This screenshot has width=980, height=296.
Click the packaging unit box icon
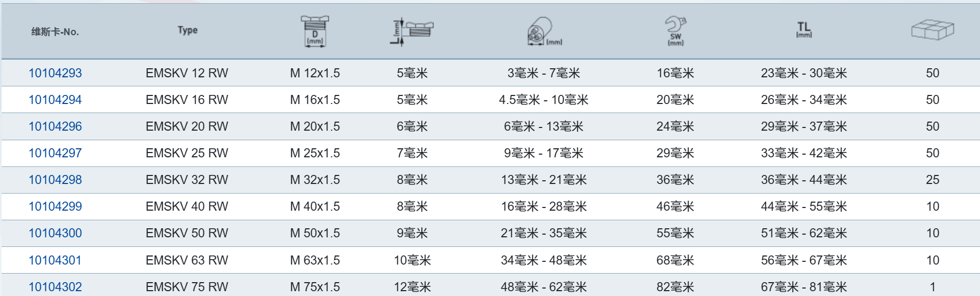click(932, 30)
